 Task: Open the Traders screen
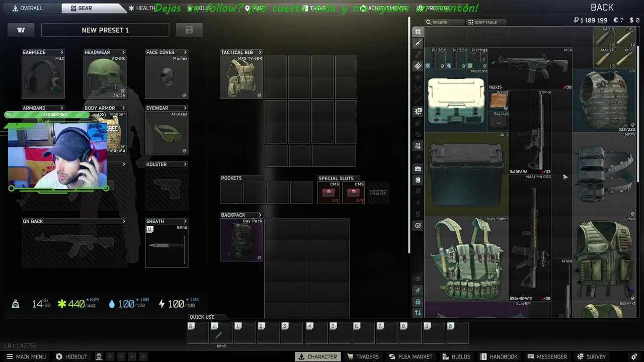pos(363,356)
